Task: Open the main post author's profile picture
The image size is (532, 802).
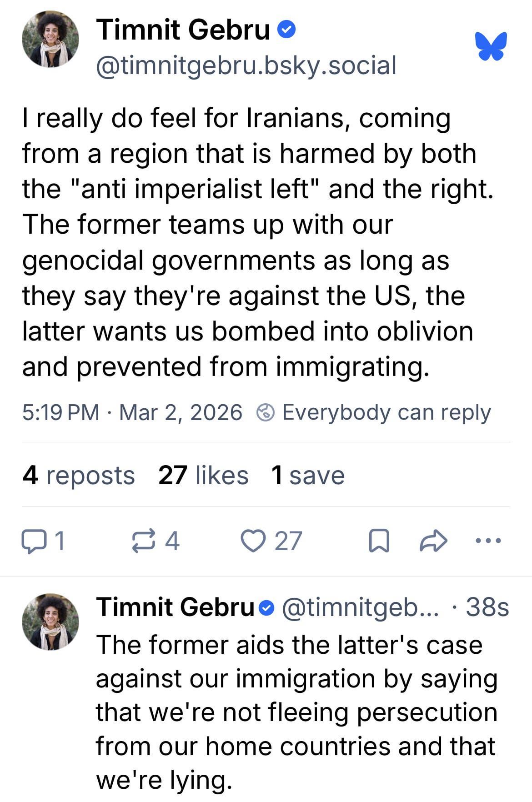Action: pos(50,39)
